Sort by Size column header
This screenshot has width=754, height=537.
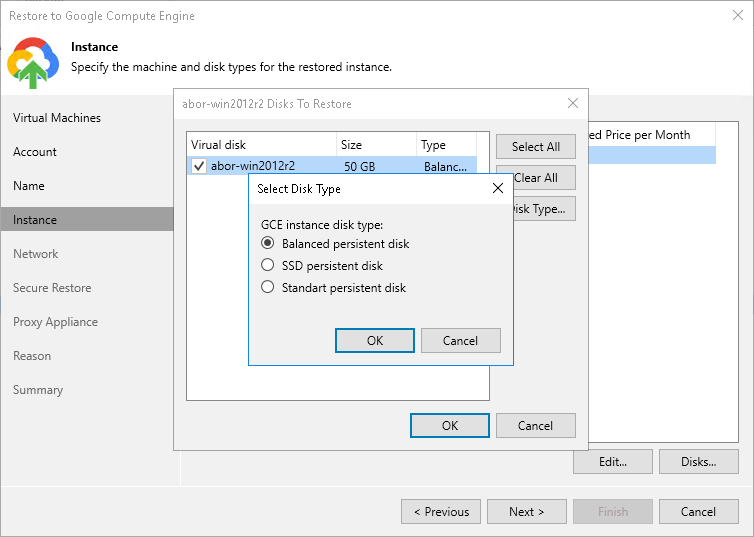click(x=377, y=145)
